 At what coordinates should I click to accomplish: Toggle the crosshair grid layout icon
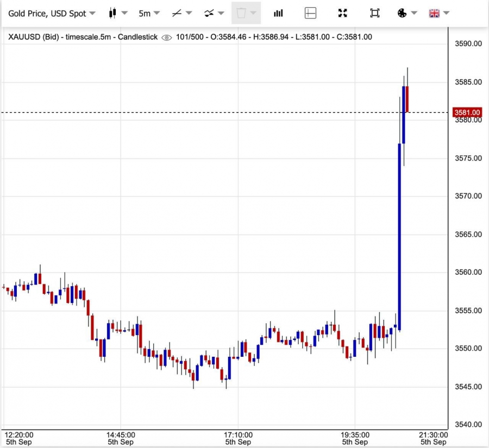click(310, 13)
